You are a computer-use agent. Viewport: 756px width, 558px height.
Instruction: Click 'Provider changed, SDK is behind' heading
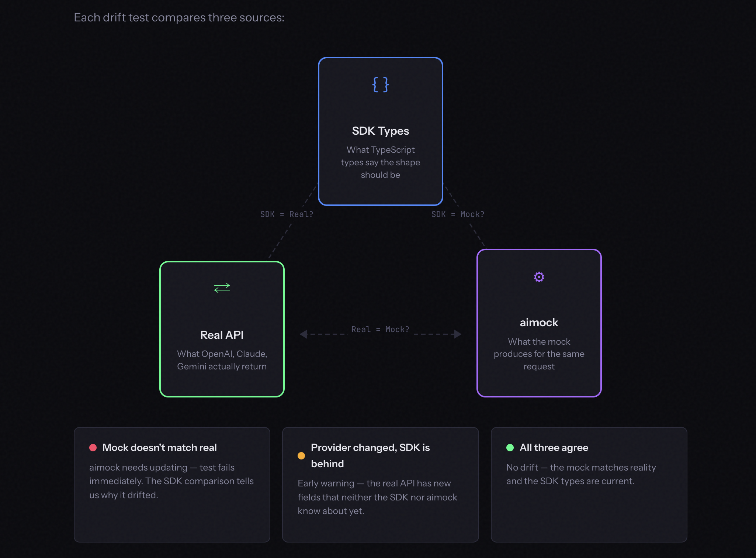click(x=370, y=455)
